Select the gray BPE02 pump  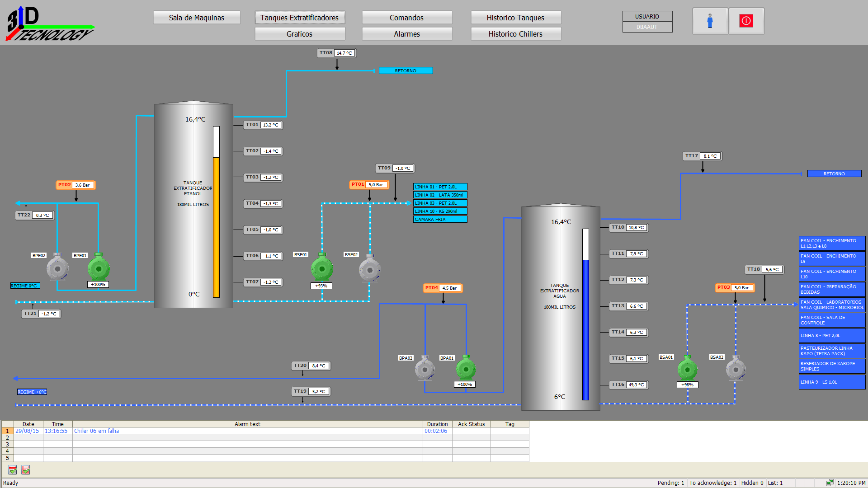[x=57, y=267]
